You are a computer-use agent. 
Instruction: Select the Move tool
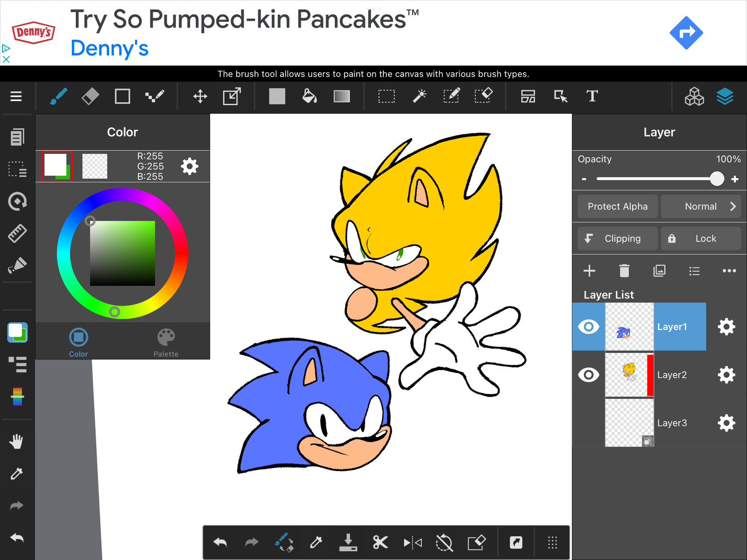[x=200, y=96]
